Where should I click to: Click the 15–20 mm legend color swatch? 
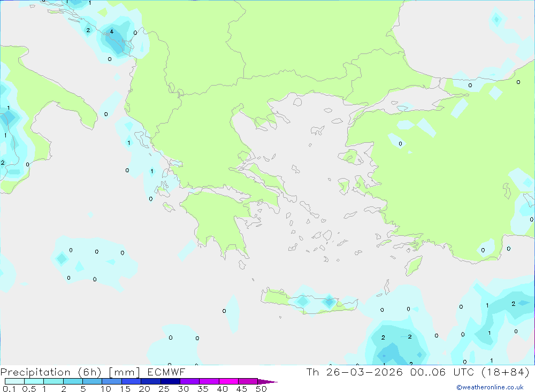(x=131, y=381)
